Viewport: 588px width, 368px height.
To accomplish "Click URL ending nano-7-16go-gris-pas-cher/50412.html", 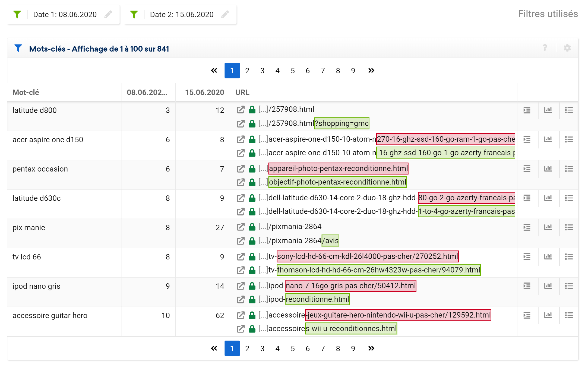I will tap(337, 285).
